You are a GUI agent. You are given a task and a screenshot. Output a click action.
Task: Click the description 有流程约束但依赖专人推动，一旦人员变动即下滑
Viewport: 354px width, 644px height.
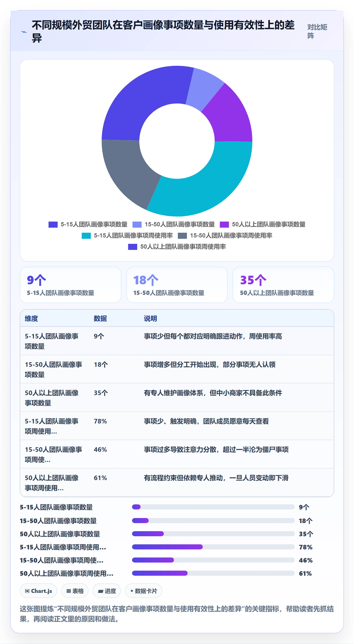216,478
